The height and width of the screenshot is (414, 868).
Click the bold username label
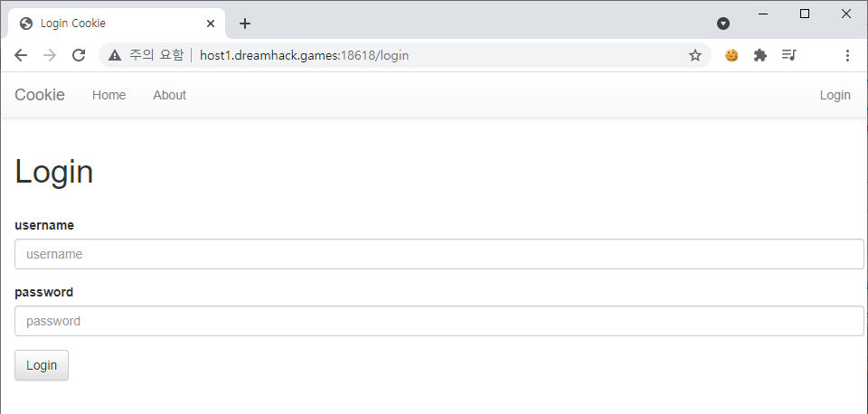(44, 225)
